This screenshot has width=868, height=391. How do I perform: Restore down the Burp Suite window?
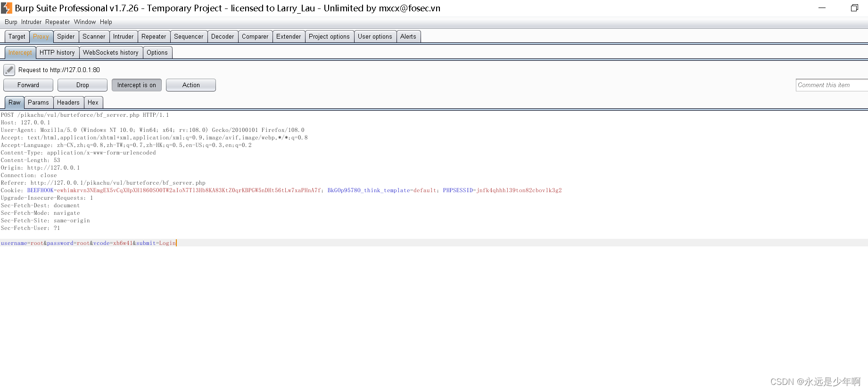click(x=854, y=8)
